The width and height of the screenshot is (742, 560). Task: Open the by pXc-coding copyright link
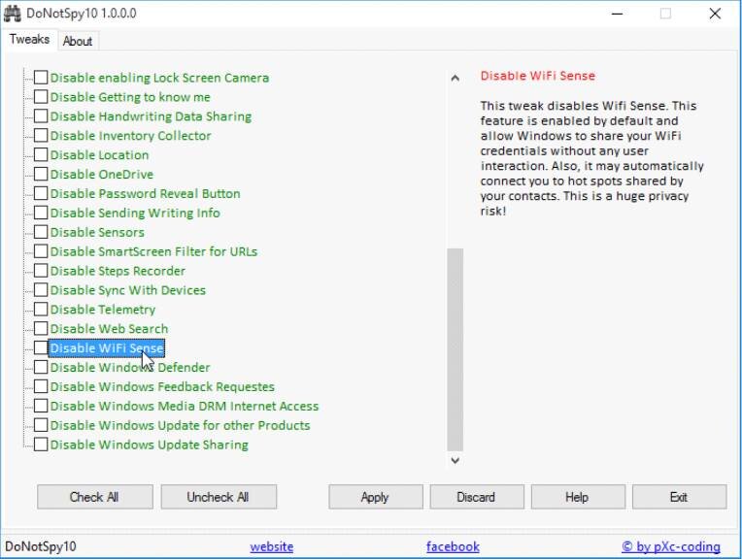(x=671, y=546)
